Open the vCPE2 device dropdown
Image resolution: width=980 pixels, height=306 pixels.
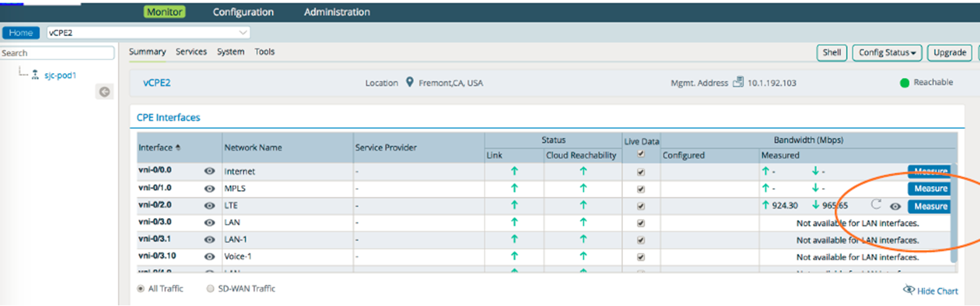click(x=149, y=33)
